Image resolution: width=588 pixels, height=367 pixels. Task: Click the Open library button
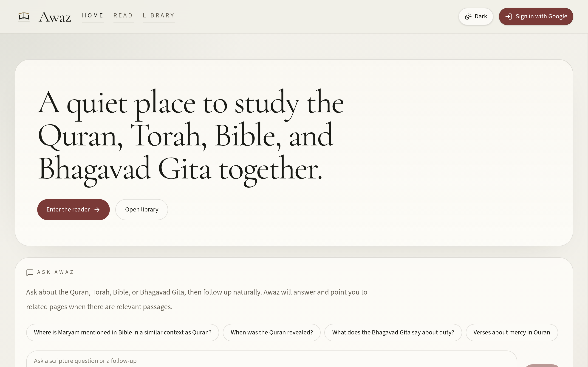coord(141,209)
